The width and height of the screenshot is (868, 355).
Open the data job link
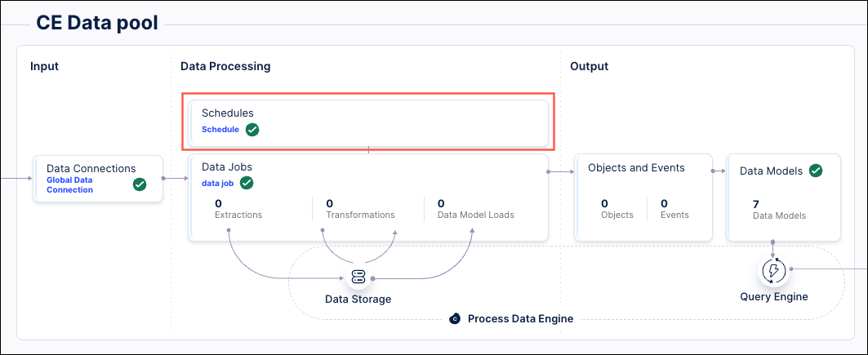click(x=217, y=183)
